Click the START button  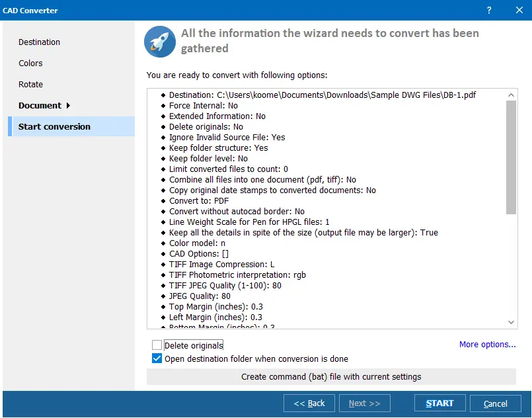click(439, 403)
